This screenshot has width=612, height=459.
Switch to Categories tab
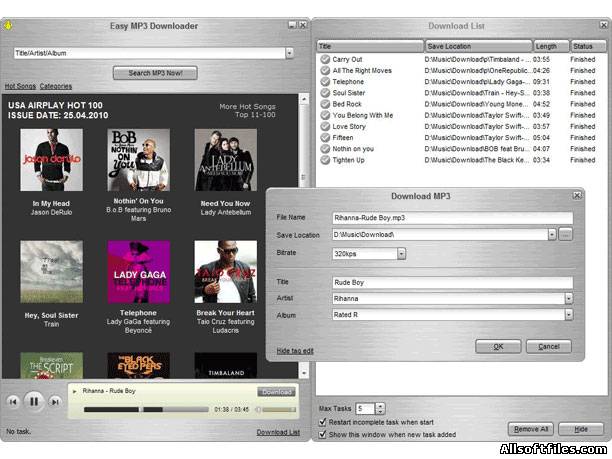pyautogui.click(x=56, y=86)
